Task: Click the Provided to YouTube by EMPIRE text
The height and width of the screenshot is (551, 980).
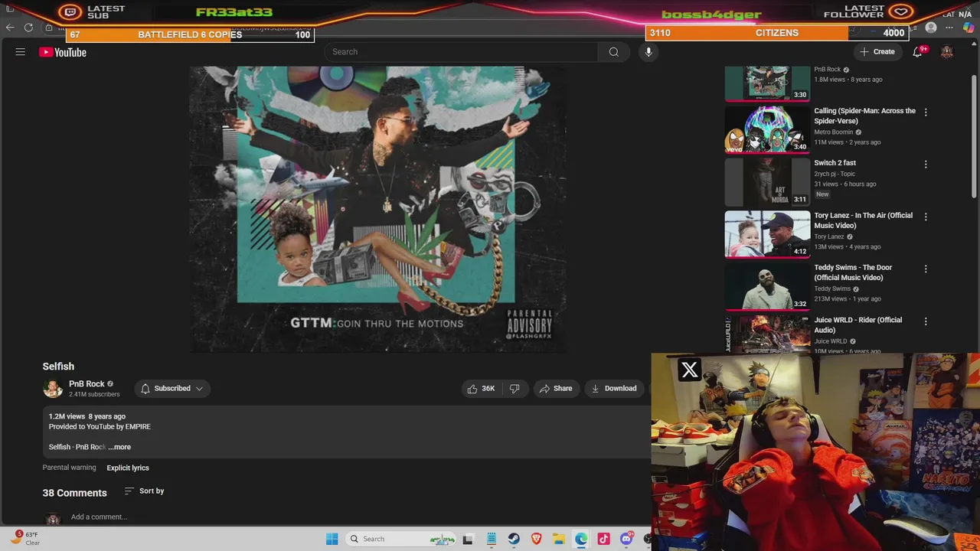Action: [100, 426]
